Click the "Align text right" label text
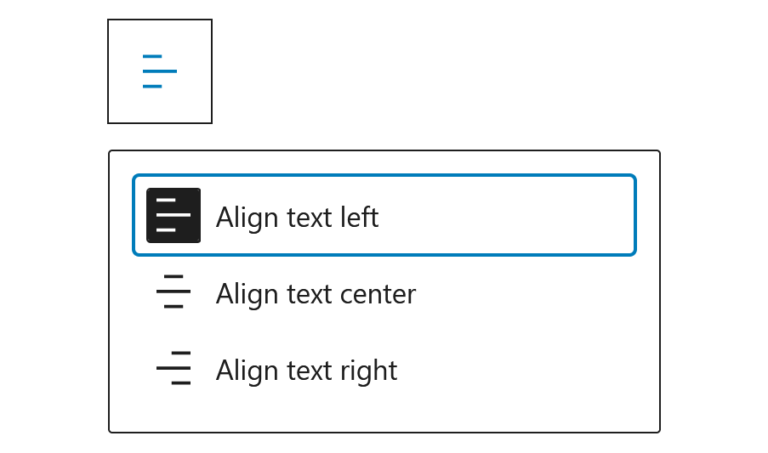The width and height of the screenshot is (768, 453). (307, 370)
